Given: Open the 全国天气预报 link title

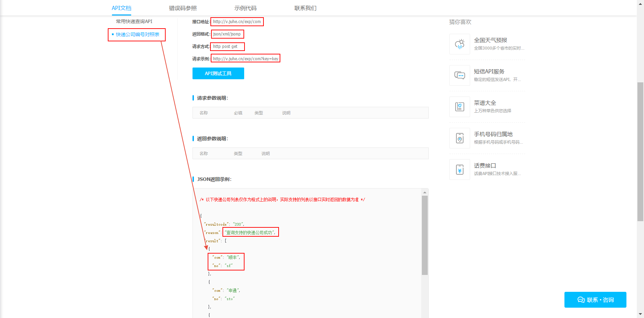Looking at the screenshot, I should [490, 40].
